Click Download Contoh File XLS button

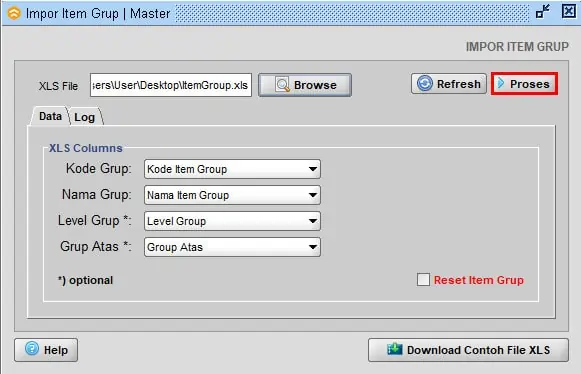[468, 350]
